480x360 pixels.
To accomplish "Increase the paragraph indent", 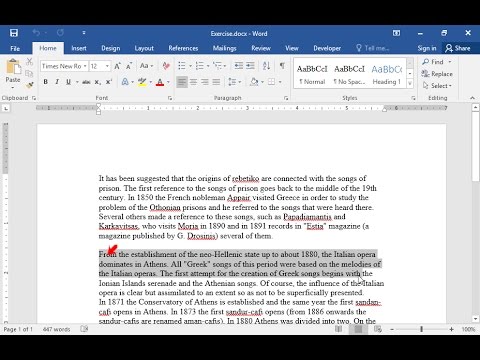I will pyautogui.click(x=250, y=66).
